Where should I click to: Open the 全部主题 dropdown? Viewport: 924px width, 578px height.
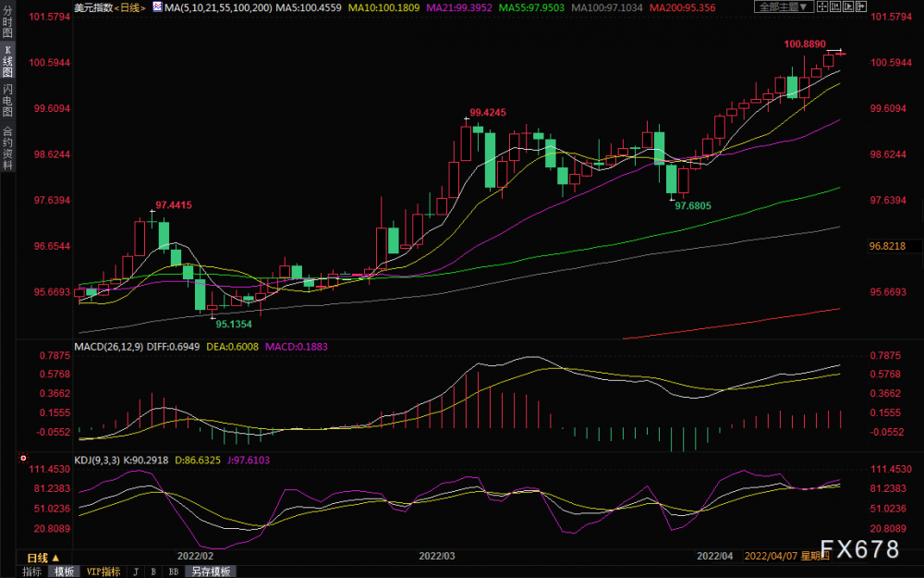(784, 6)
